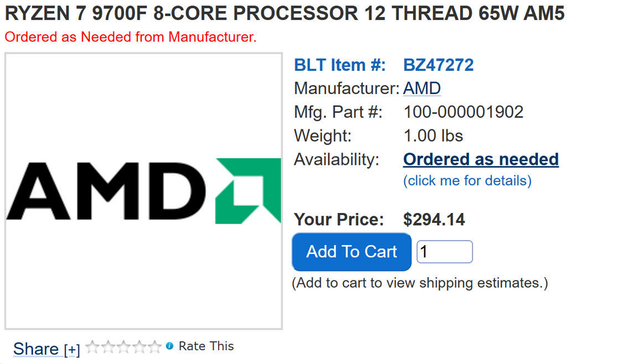Select the third rating star
Viewport: 643px width, 364px height.
pos(123,347)
